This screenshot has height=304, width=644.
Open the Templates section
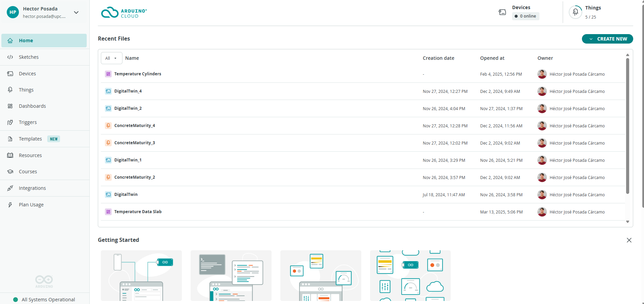tap(30, 139)
